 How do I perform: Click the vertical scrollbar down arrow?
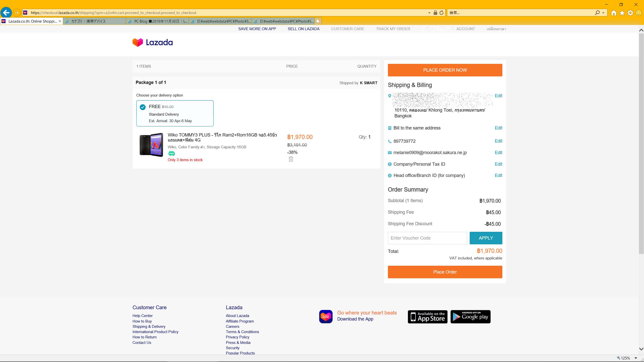coord(641,349)
